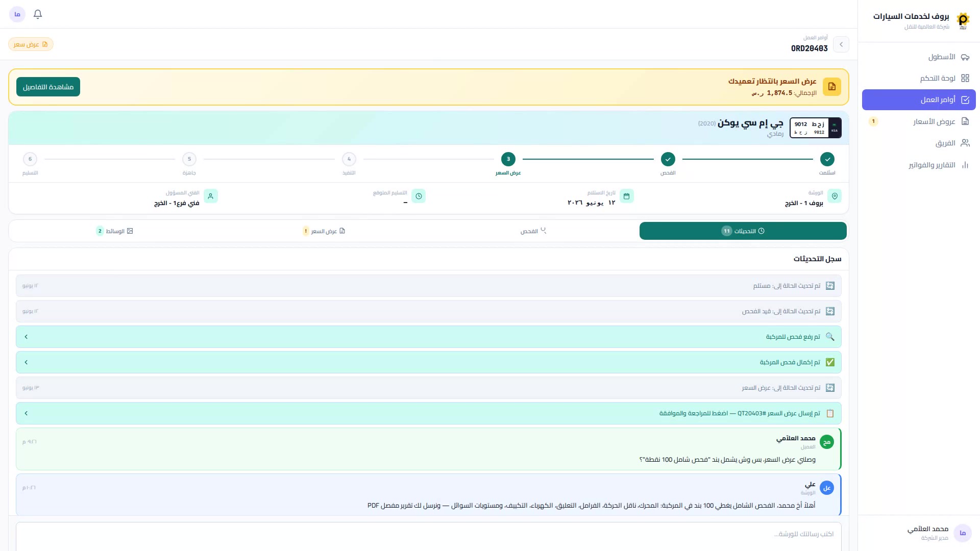Image resolution: width=980 pixels, height=551 pixels.
Task: Click the refresh icon on عرض السعر status row
Action: click(x=830, y=388)
